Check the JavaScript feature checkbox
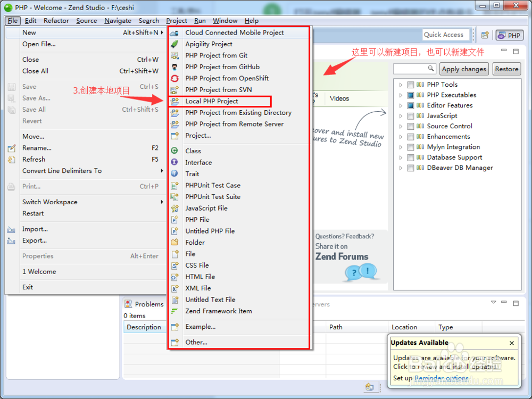Image resolution: width=532 pixels, height=399 pixels. 411,116
